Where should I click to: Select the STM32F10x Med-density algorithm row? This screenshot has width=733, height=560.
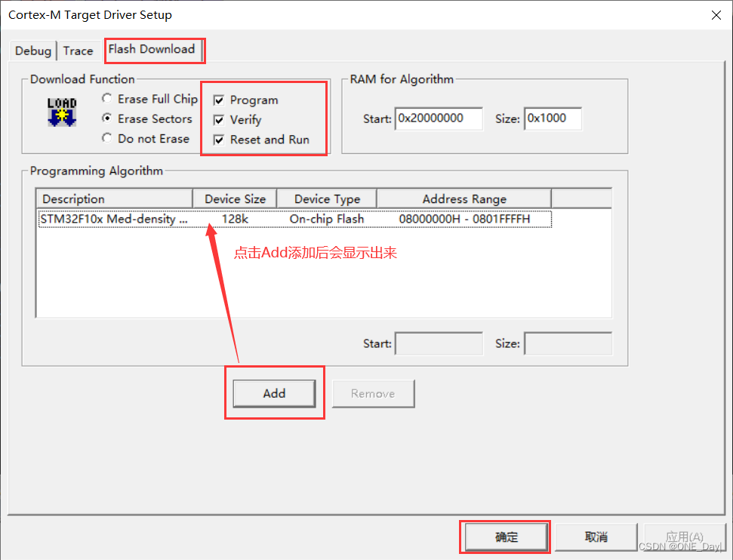click(x=295, y=219)
